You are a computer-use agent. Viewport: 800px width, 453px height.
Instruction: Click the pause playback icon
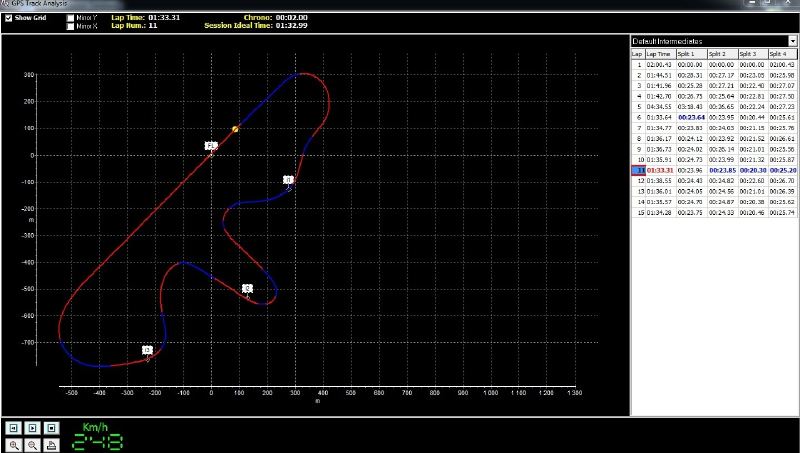coord(14,428)
